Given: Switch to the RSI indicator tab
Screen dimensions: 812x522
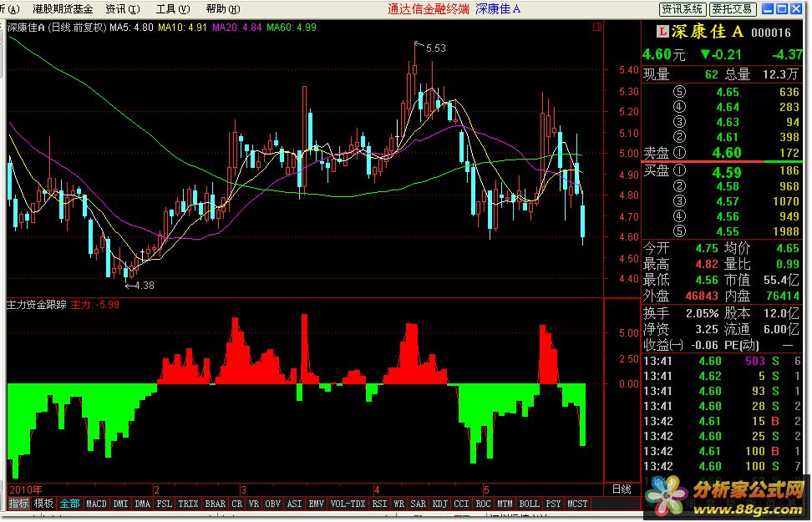Looking at the screenshot, I should [379, 504].
